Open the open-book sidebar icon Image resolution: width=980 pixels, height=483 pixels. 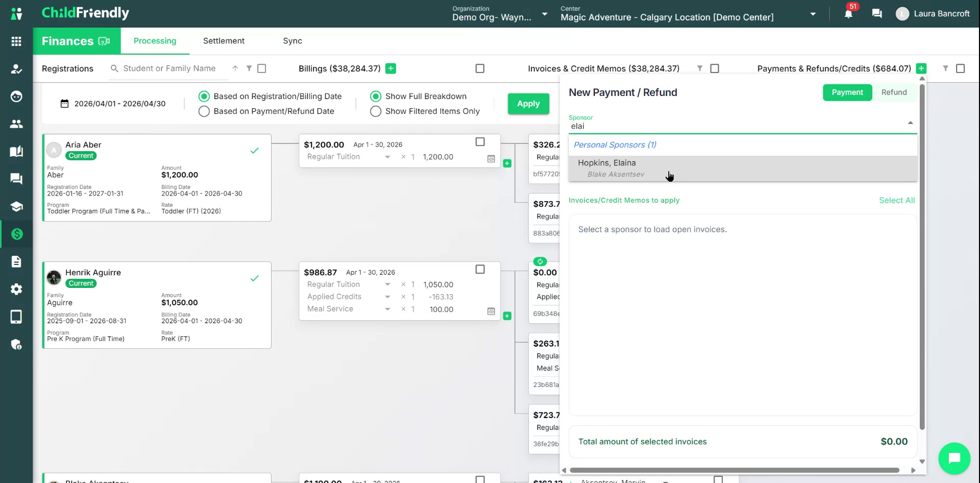(16, 152)
